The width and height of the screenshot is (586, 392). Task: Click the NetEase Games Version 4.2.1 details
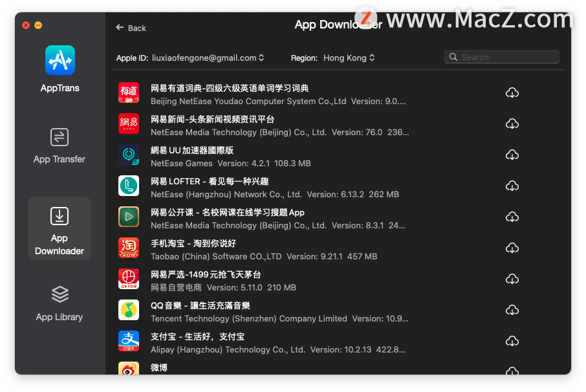231,163
